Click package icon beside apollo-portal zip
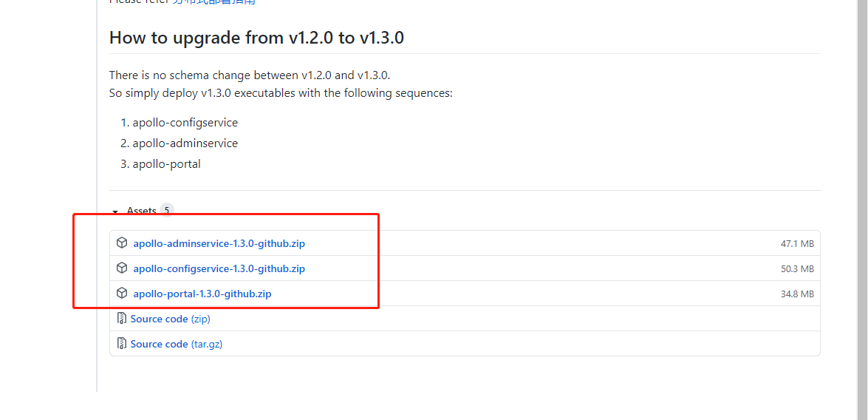868x420 pixels. (122, 293)
